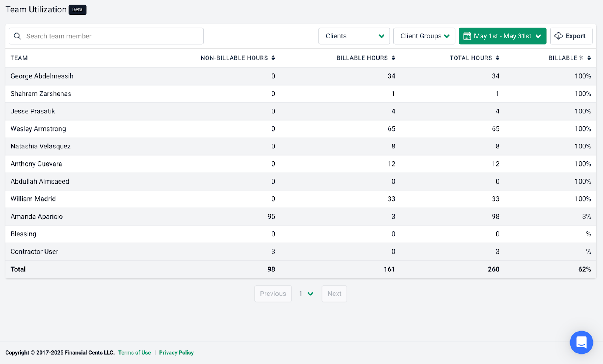Click Amanda Aparicio's 98 total hours

coord(496,217)
